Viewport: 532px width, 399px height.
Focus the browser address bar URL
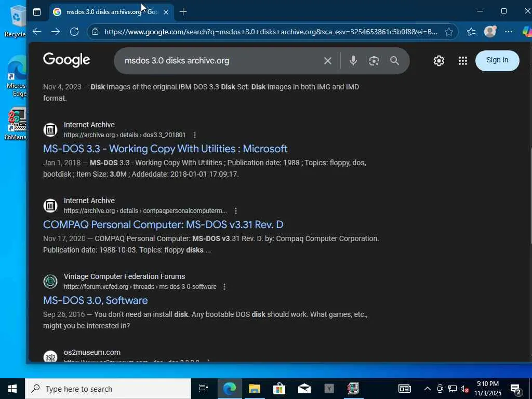coord(271,32)
